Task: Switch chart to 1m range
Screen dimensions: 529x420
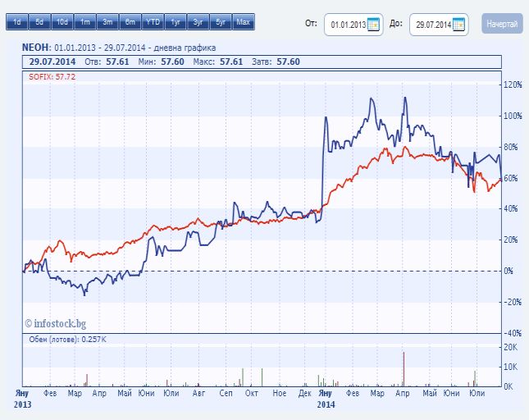Action: [x=84, y=22]
